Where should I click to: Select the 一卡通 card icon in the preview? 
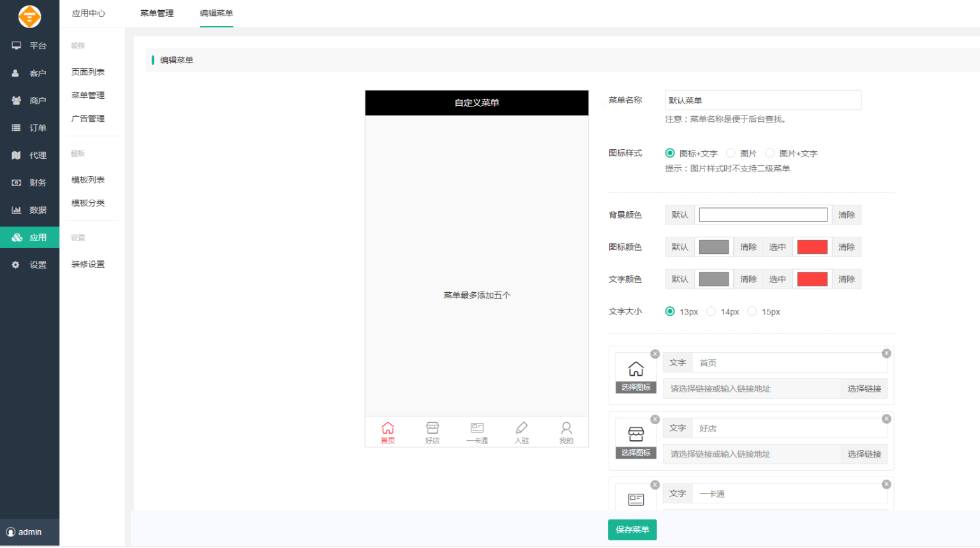[477, 427]
